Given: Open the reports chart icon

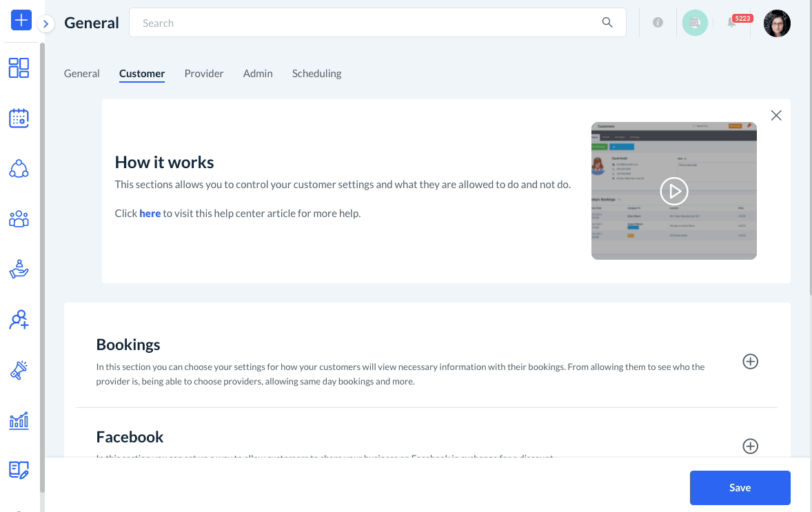Looking at the screenshot, I should (19, 420).
